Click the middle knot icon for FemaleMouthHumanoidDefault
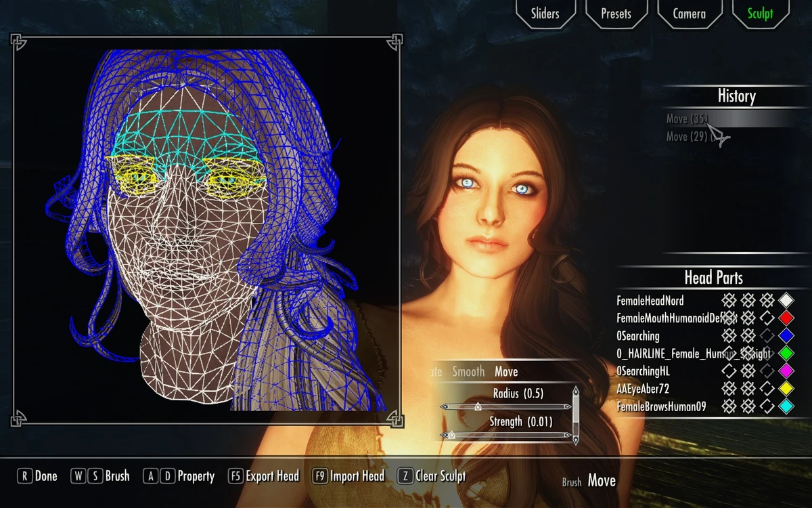The width and height of the screenshot is (812, 508). [748, 317]
